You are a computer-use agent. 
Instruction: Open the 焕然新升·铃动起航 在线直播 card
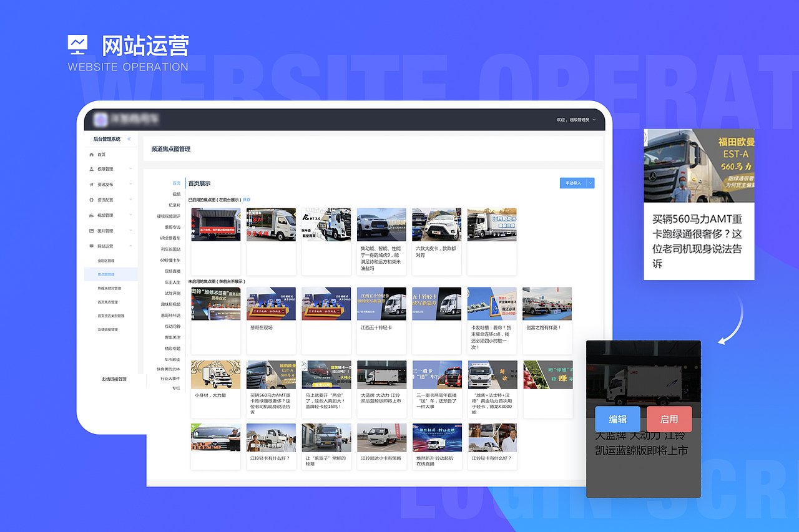[x=436, y=447]
